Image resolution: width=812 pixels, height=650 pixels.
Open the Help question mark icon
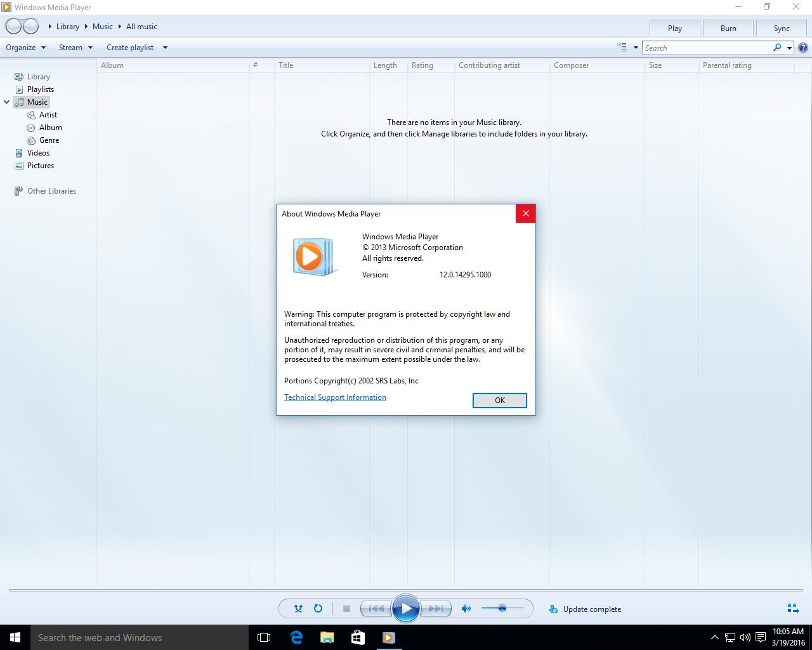coord(802,48)
